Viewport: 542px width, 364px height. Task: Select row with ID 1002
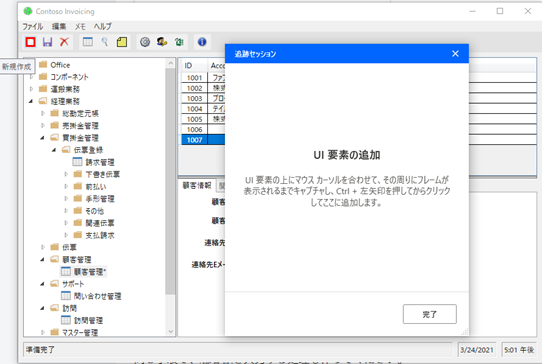[x=194, y=88]
